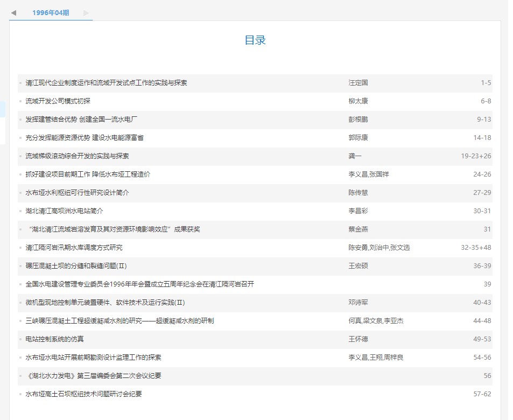513x420 pixels.
Task: Open article 三峡碾压混凝土工程超缓凝减水剂的研究
Action: [x=120, y=321]
